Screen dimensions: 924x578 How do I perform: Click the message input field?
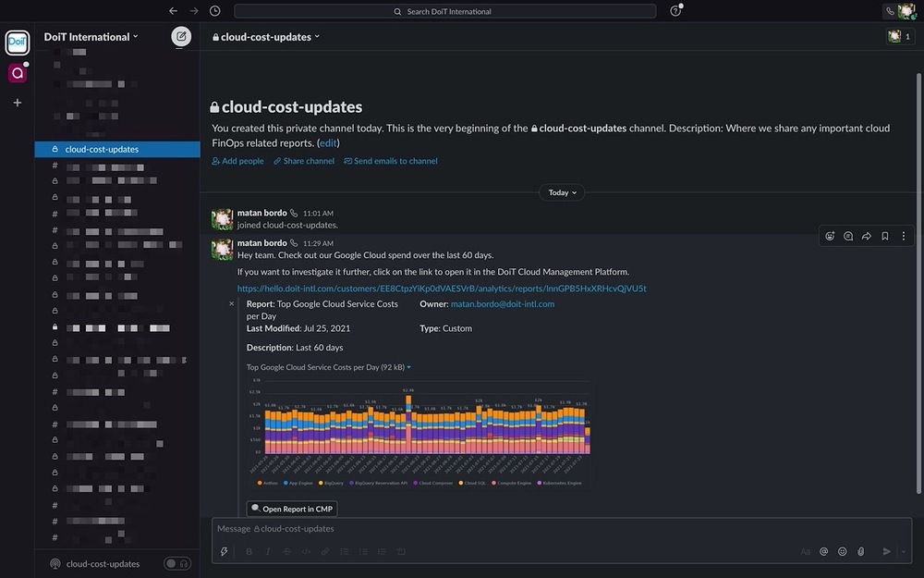(x=562, y=528)
